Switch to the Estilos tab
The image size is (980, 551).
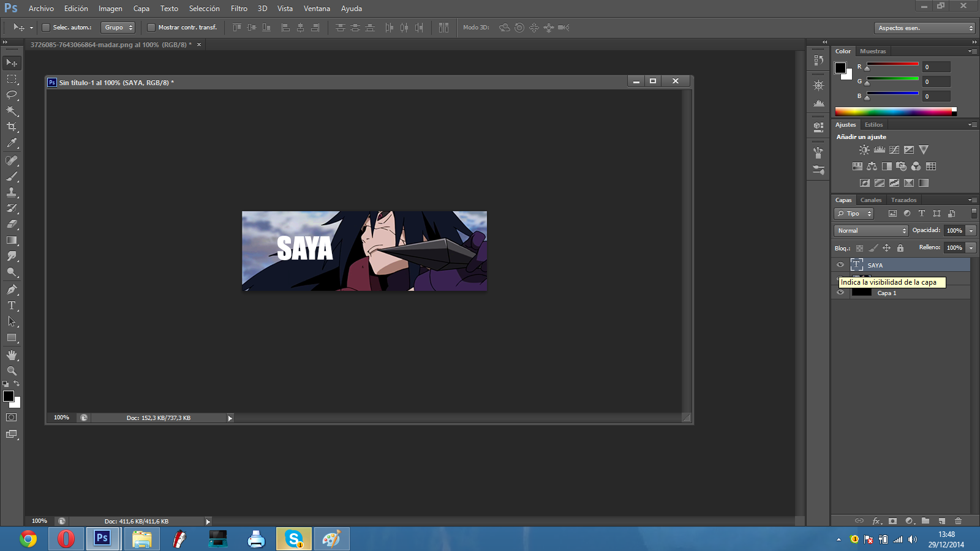(x=874, y=125)
